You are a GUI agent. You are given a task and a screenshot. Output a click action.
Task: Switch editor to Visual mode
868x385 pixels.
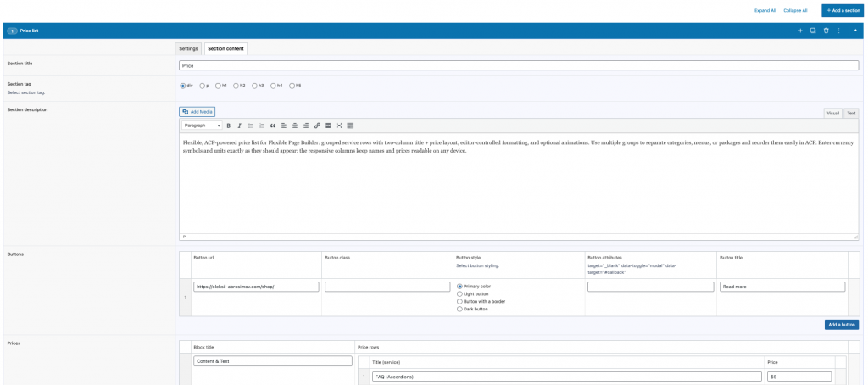coord(833,113)
